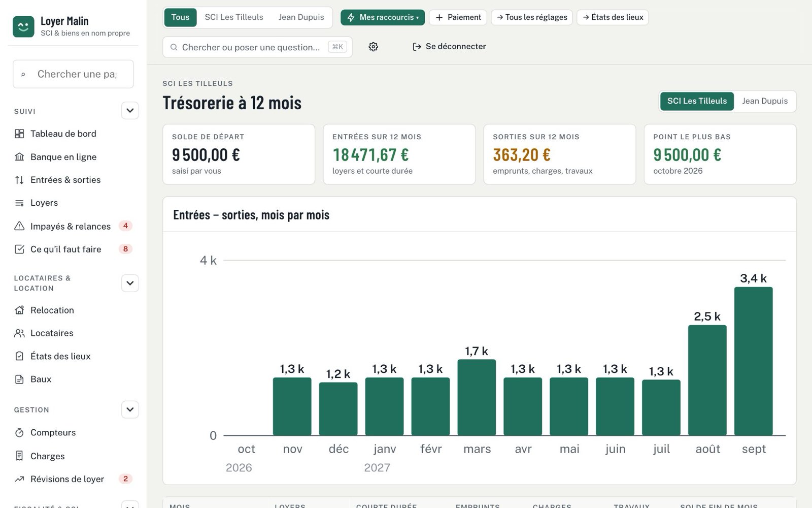812x508 pixels.
Task: Click the sept bar in the chart
Action: [754, 361]
